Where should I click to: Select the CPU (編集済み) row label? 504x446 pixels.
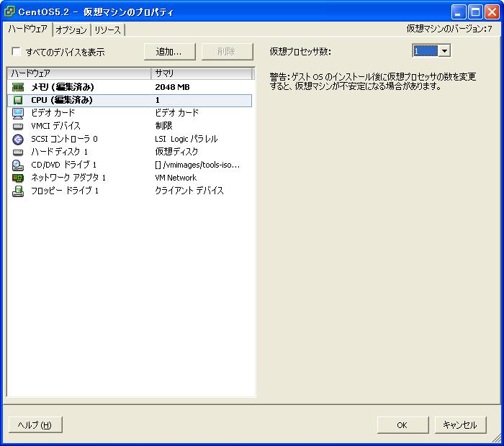point(62,100)
